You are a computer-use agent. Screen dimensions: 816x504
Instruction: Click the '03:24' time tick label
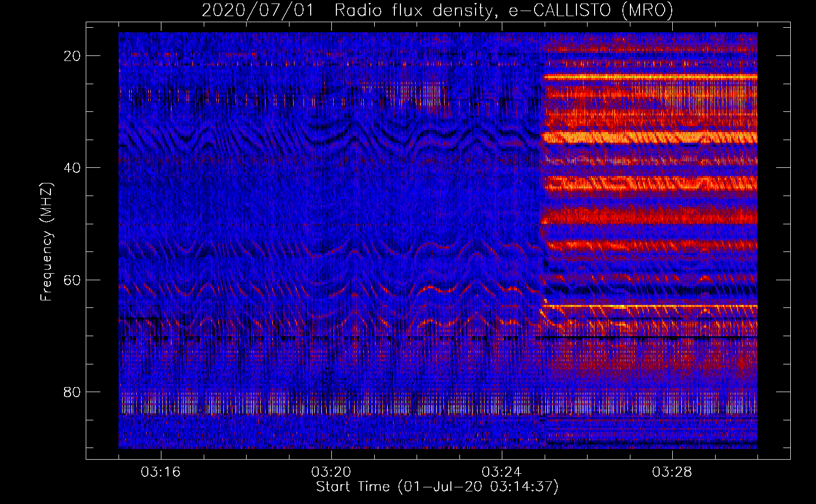[x=501, y=472]
